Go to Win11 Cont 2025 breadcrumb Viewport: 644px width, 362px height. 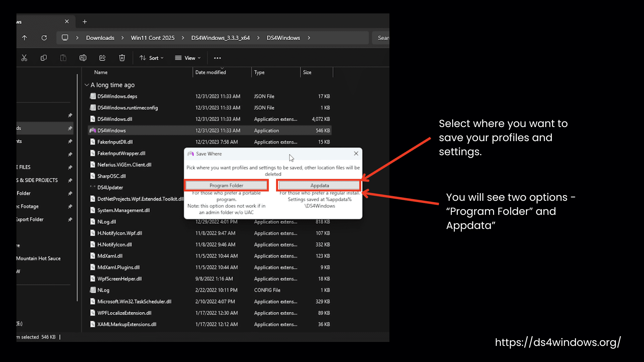click(153, 38)
